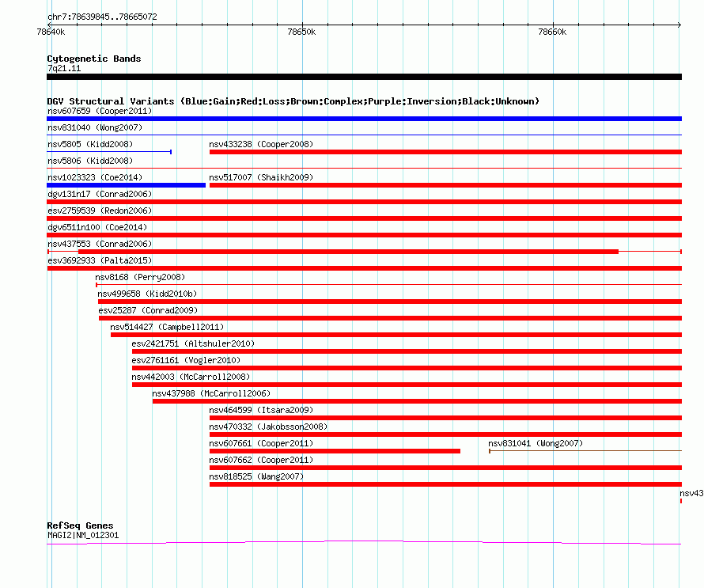The height and width of the screenshot is (588, 704).
Task: Open dgv6511n100 (Coe2014) variant label
Action: pyautogui.click(x=97, y=227)
